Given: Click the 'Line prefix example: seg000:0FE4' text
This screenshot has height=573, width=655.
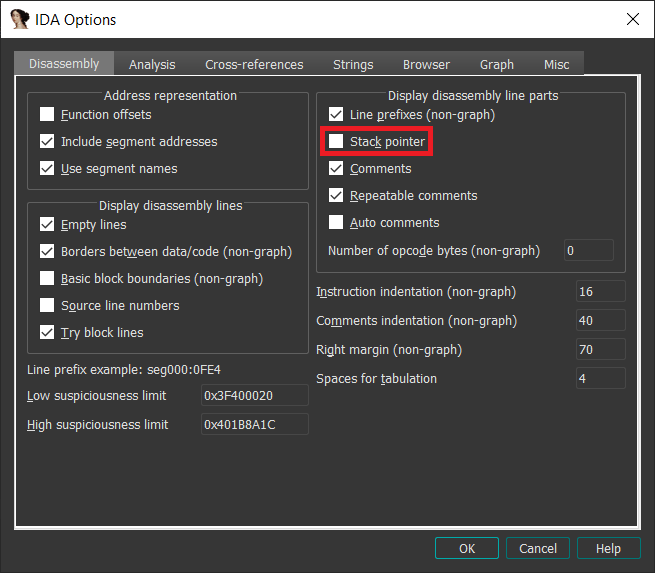Looking at the screenshot, I should pos(124,370).
